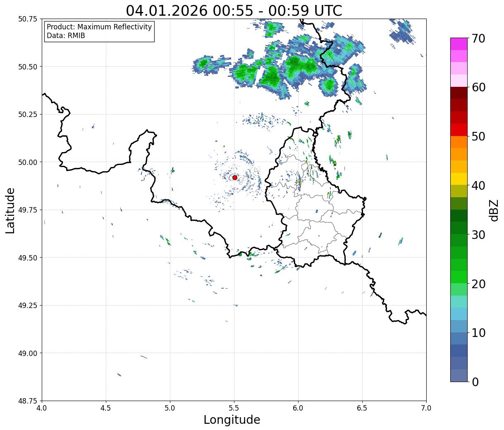Click longitude tick label 5.5
Image resolution: width=504 pixels, height=430 pixels.
click(234, 408)
